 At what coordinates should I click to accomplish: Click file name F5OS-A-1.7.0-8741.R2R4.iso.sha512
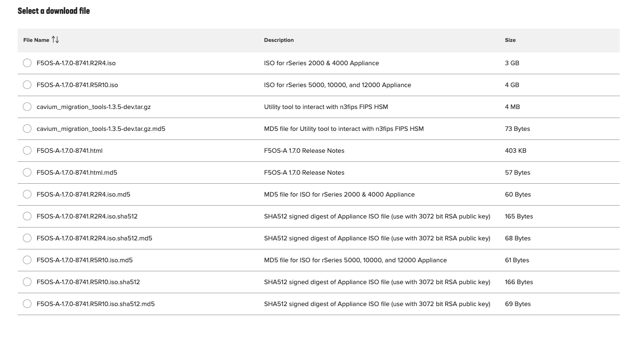coord(87,216)
